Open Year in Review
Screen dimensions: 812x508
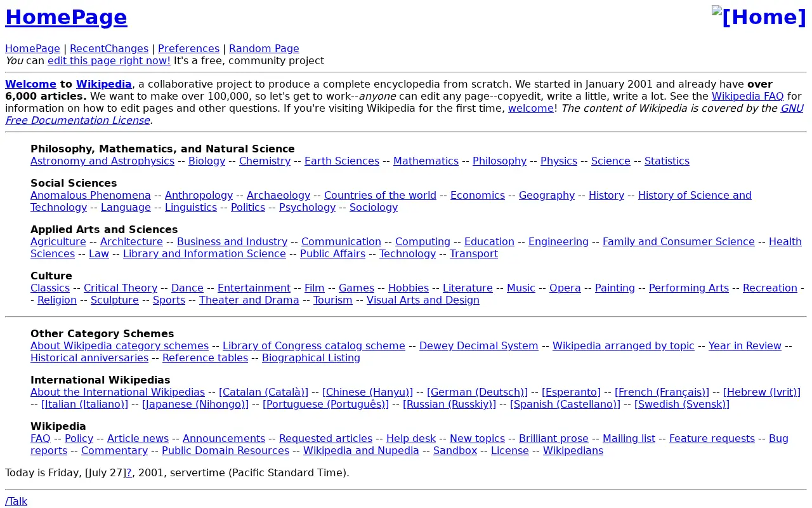(745, 346)
